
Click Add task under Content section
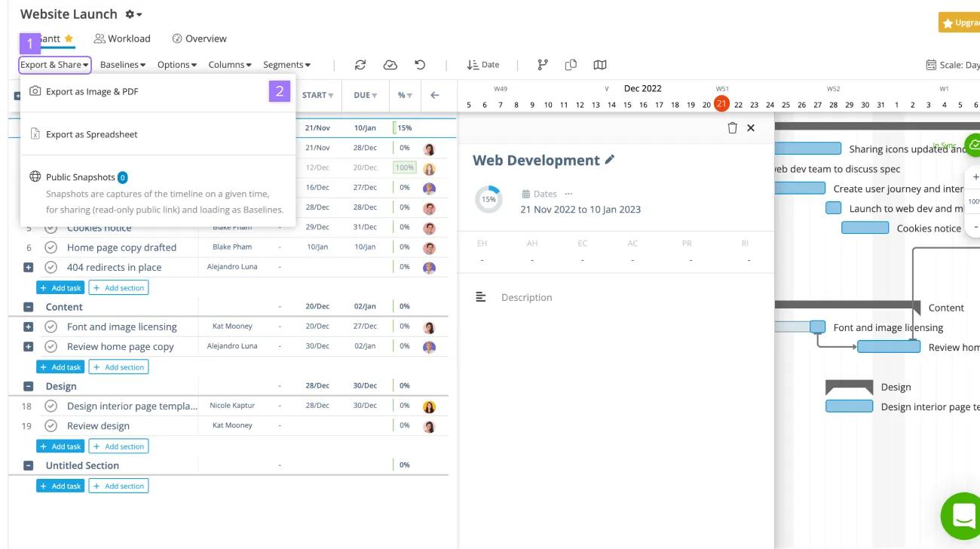coord(60,367)
